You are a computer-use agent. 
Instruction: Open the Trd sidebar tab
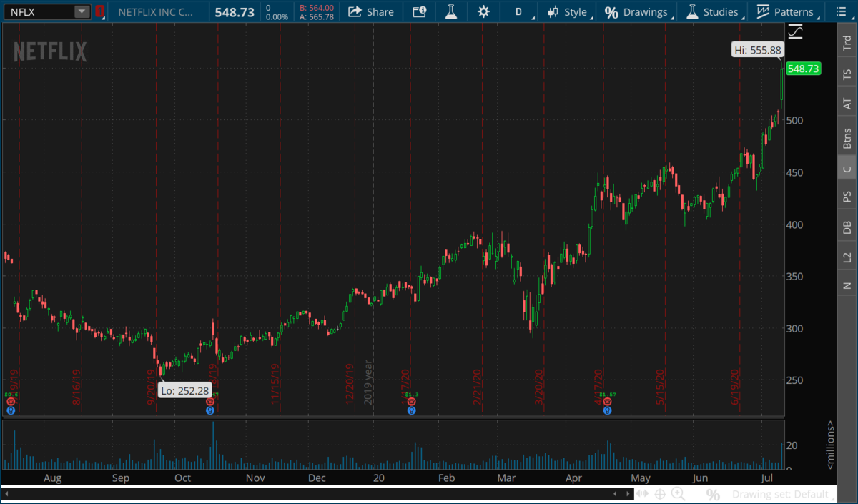(847, 42)
